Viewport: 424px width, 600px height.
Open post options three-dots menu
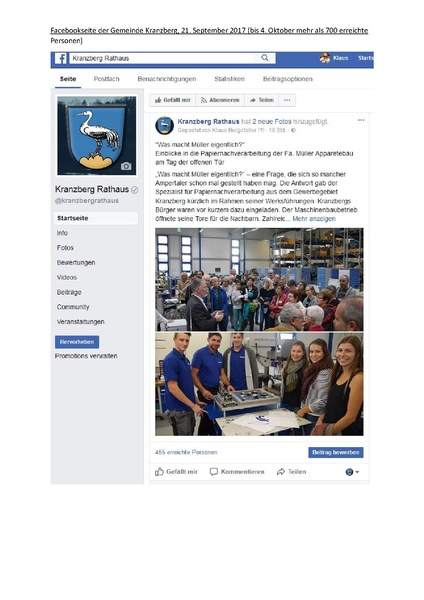tap(361, 120)
